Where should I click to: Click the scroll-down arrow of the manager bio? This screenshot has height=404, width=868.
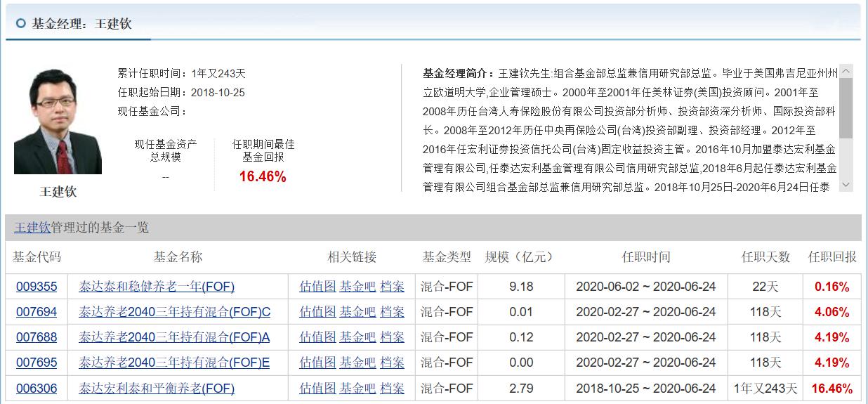click(846, 185)
